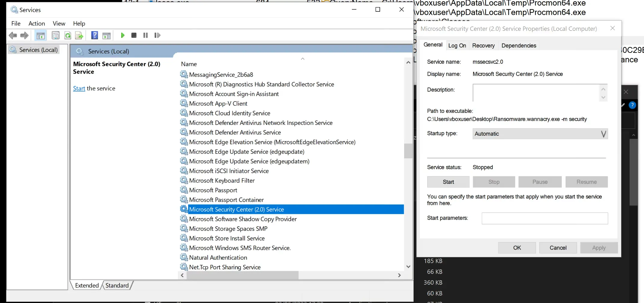Click the Refresh toolbar icon
This screenshot has height=303, width=644.
[x=68, y=35]
